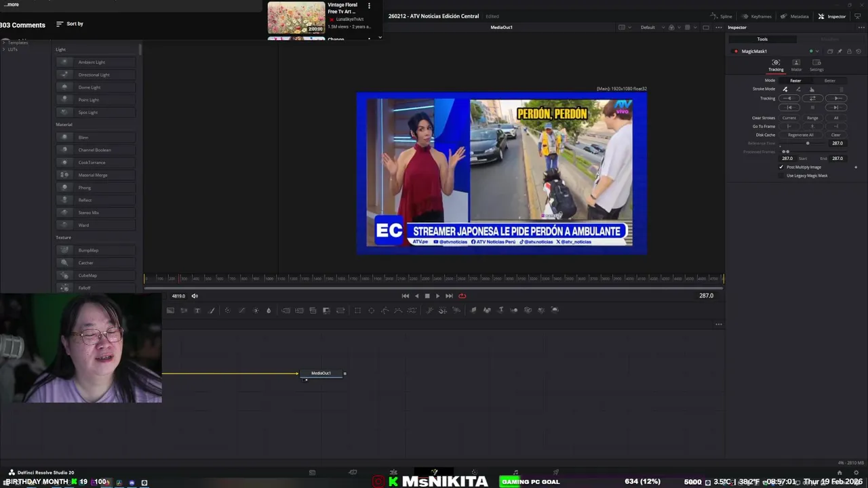The image size is (868, 488).
Task: Switch to the Matte tab
Action: click(x=796, y=65)
